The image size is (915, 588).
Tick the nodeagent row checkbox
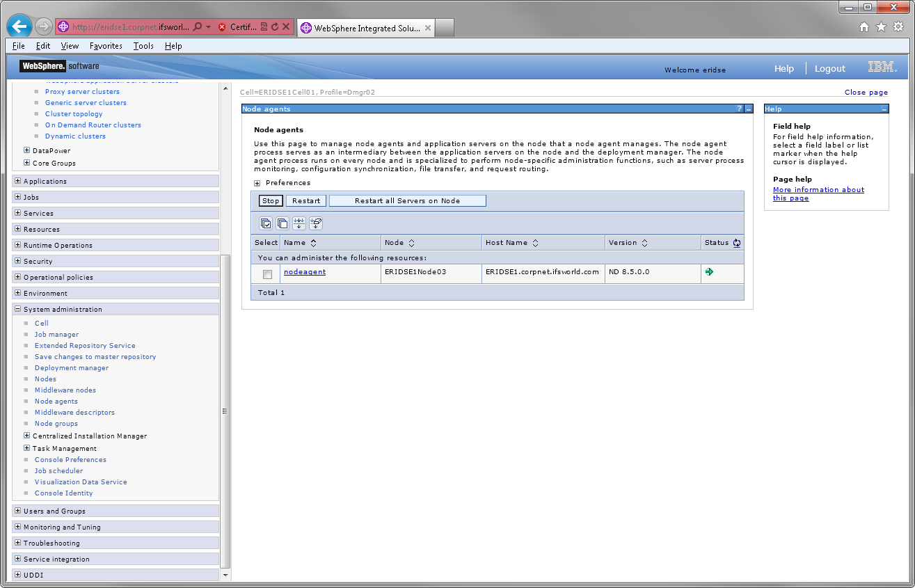(267, 274)
